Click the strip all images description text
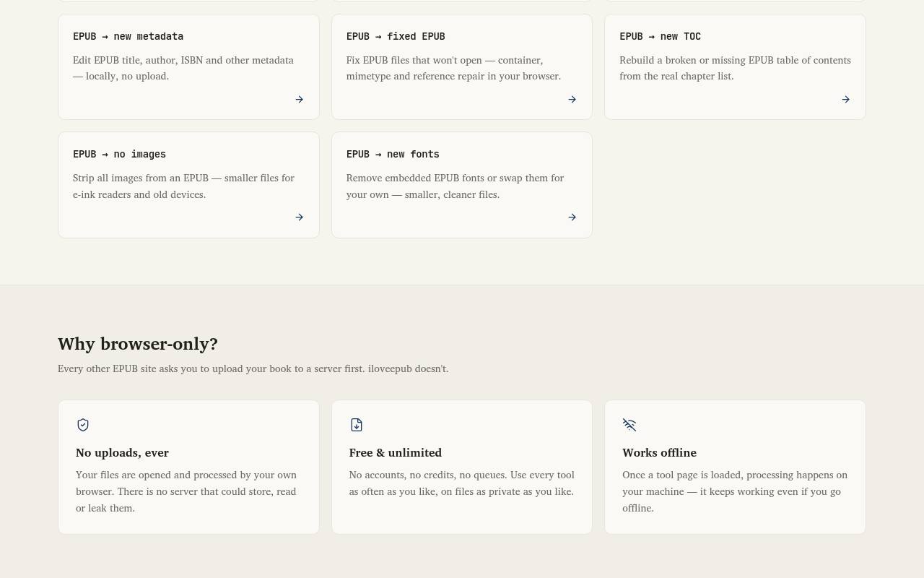This screenshot has height=578, width=924. 184,186
